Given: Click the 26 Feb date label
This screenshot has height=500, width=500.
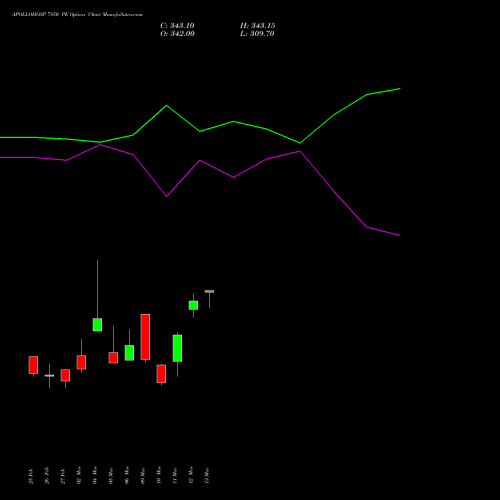Looking at the screenshot, I should point(47,476).
